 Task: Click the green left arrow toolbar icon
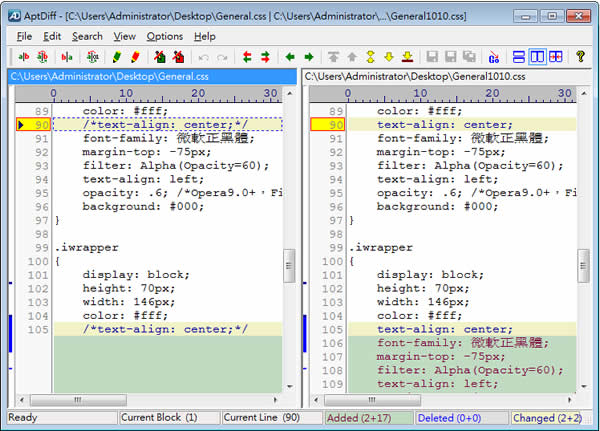point(290,57)
